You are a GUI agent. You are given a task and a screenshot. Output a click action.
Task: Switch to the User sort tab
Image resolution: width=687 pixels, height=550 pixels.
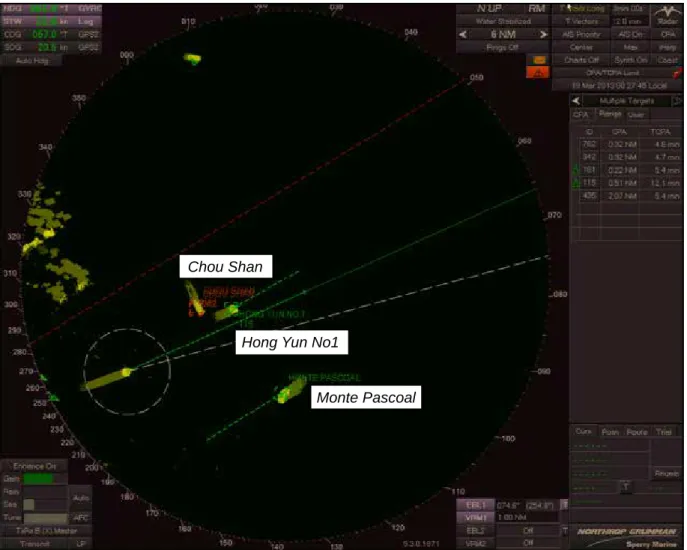636,115
